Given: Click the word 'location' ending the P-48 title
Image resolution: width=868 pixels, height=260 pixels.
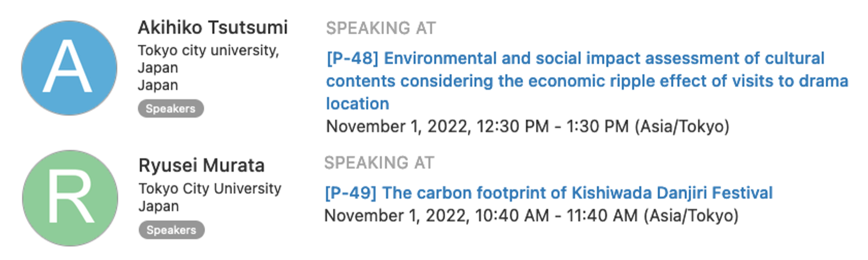Looking at the screenshot, I should point(358,104).
